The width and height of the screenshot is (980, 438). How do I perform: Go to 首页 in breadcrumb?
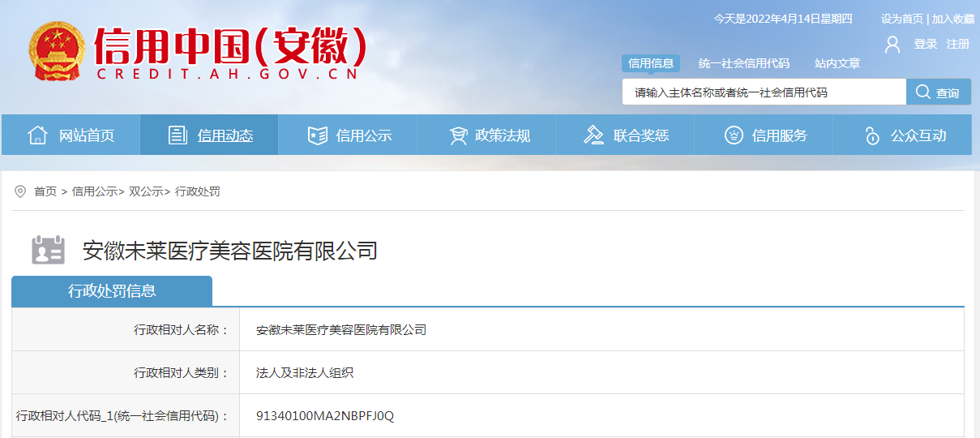[x=45, y=191]
